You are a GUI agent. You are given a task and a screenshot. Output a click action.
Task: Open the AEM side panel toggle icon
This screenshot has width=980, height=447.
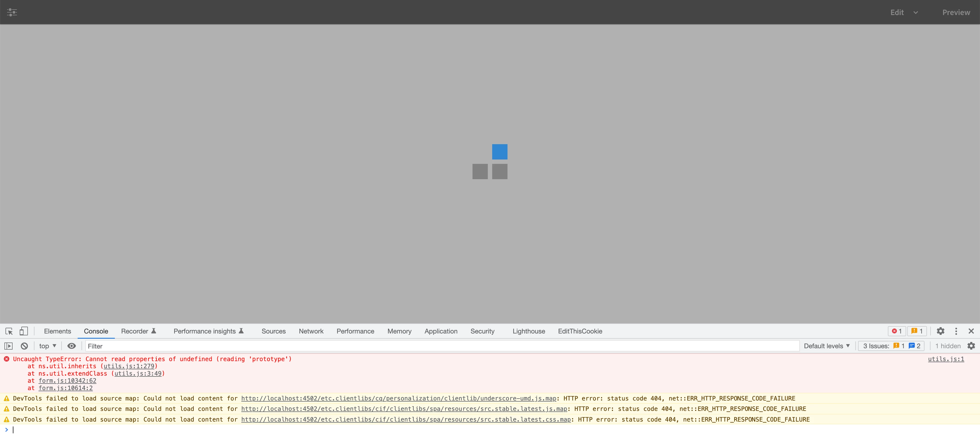(x=12, y=12)
